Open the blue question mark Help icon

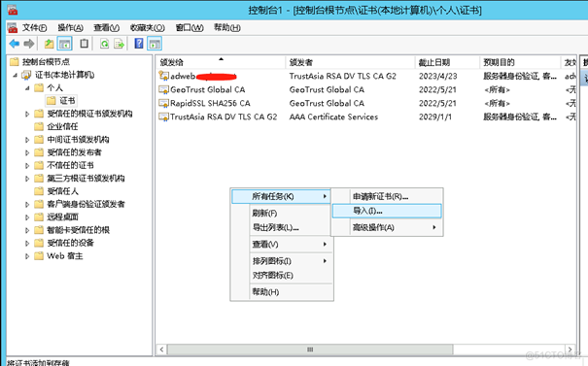click(x=138, y=44)
